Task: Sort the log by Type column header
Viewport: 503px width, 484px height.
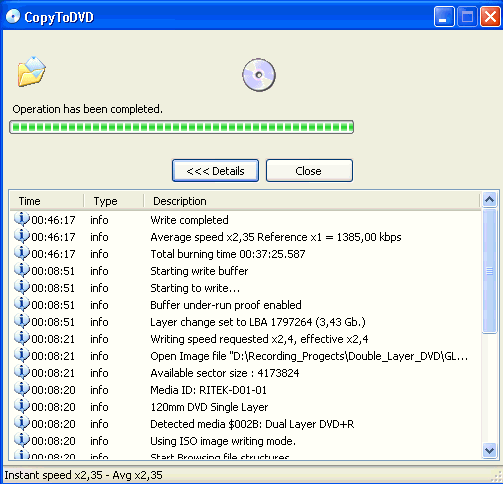Action: pos(114,201)
